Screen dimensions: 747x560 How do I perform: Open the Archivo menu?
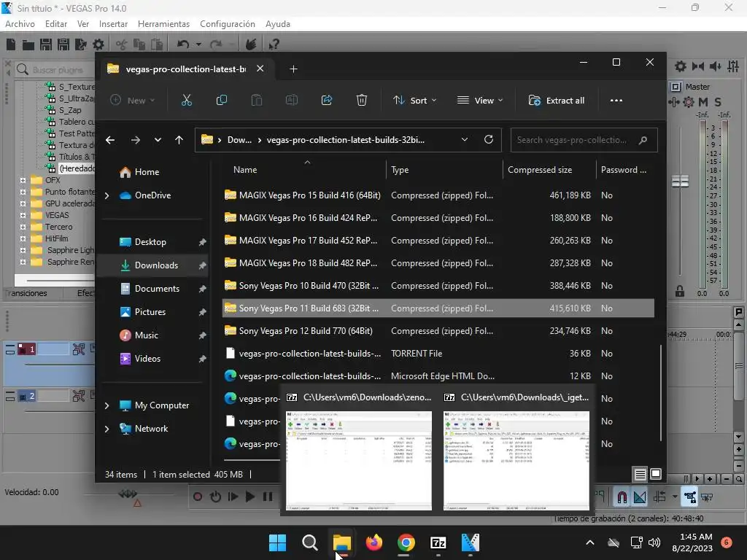[x=20, y=24]
